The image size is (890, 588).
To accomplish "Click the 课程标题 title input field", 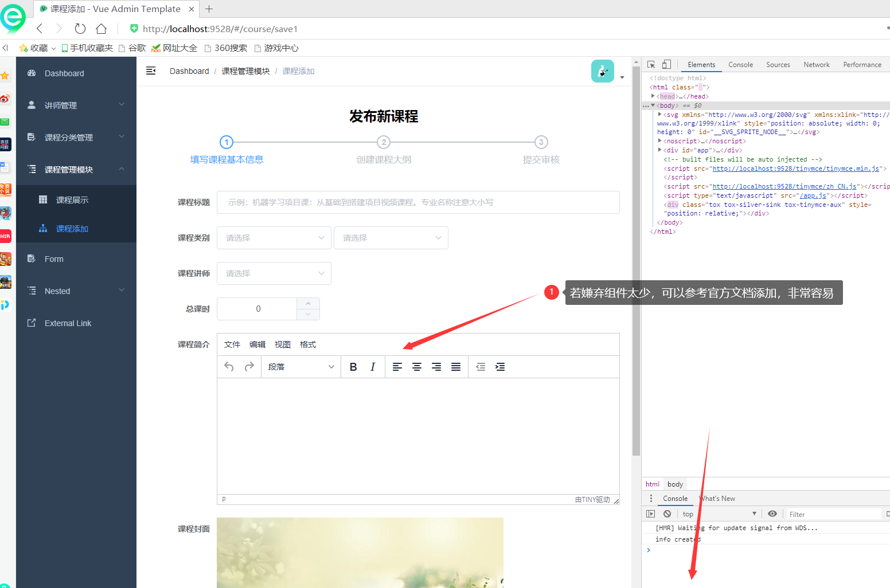I will tap(417, 202).
